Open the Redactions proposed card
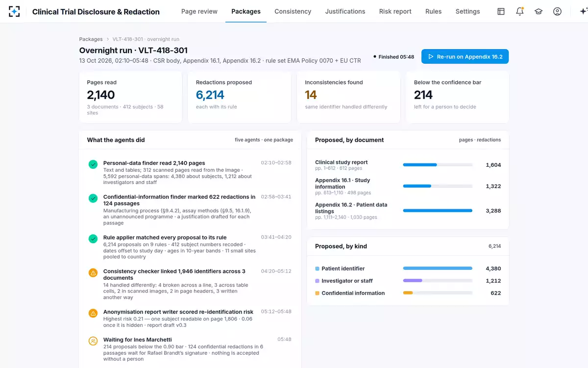588x368 pixels. pyautogui.click(x=239, y=97)
